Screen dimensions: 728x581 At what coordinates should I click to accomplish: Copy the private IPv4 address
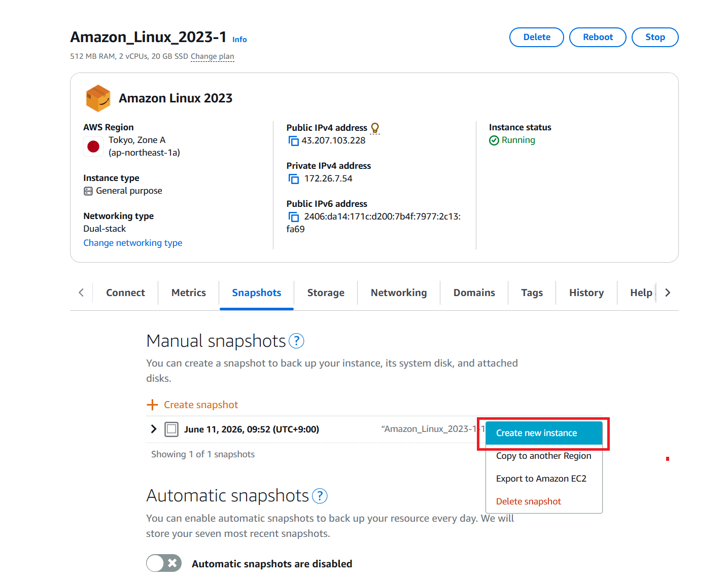[x=293, y=179]
